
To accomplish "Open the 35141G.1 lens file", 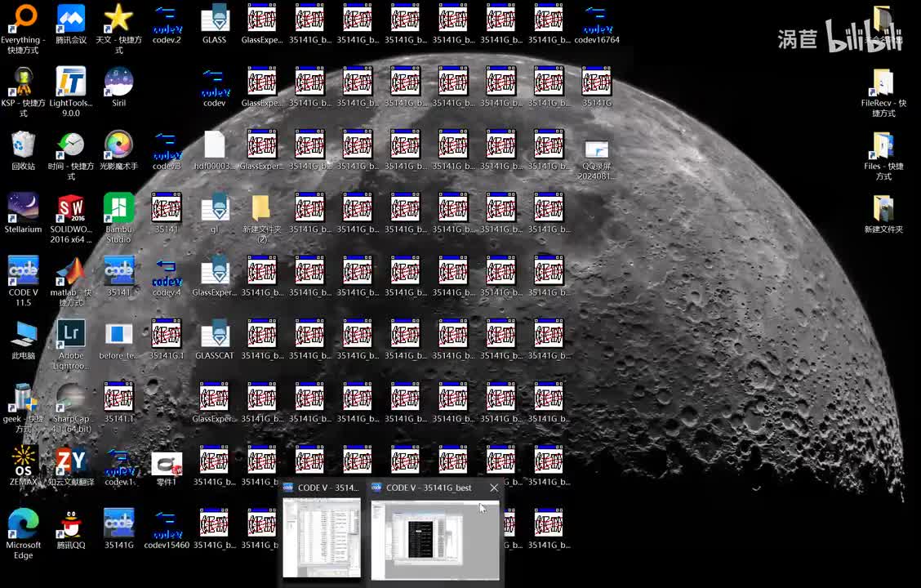I will (167, 340).
